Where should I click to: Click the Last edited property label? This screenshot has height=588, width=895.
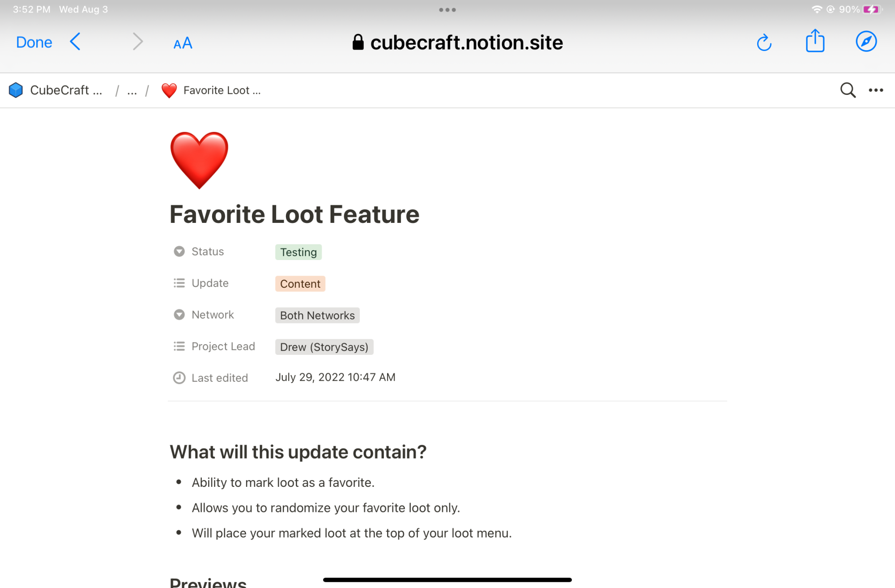point(220,378)
